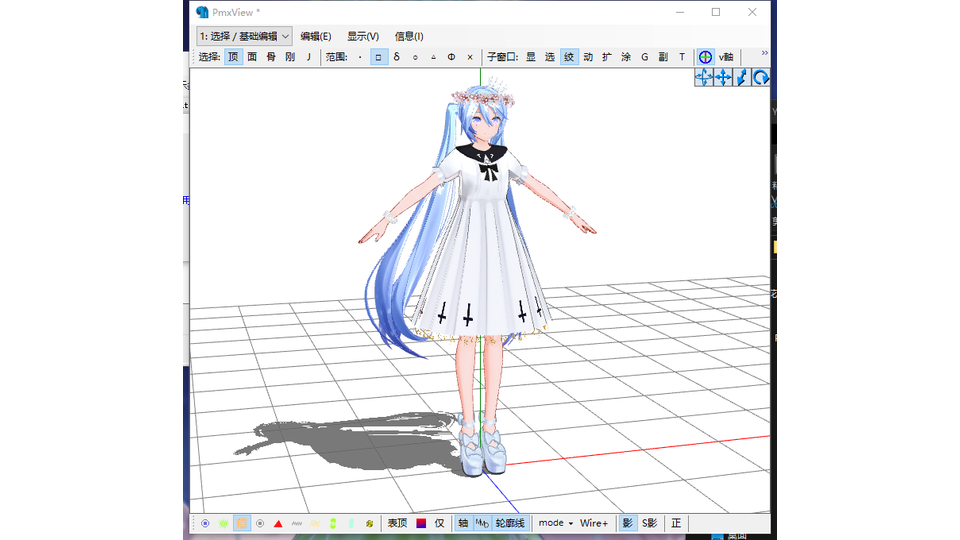The height and width of the screenshot is (540, 960).
Task: Maximize the PmxView window
Action: [x=716, y=12]
